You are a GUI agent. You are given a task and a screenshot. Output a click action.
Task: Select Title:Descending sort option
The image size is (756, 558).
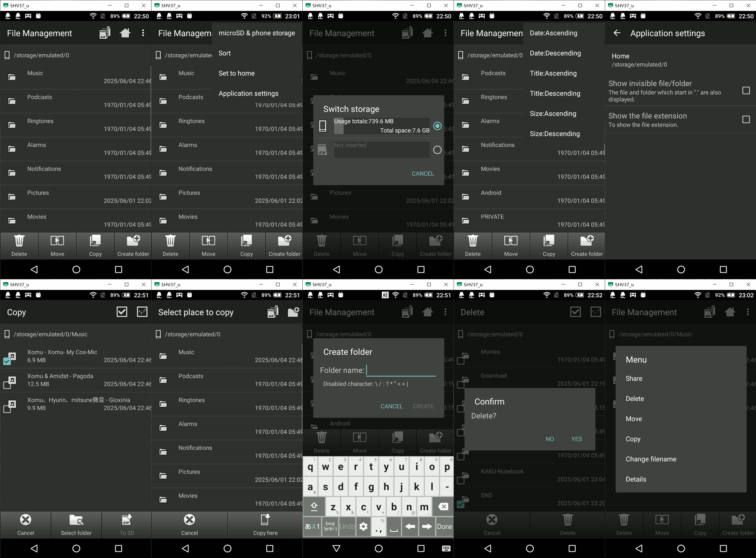click(564, 93)
